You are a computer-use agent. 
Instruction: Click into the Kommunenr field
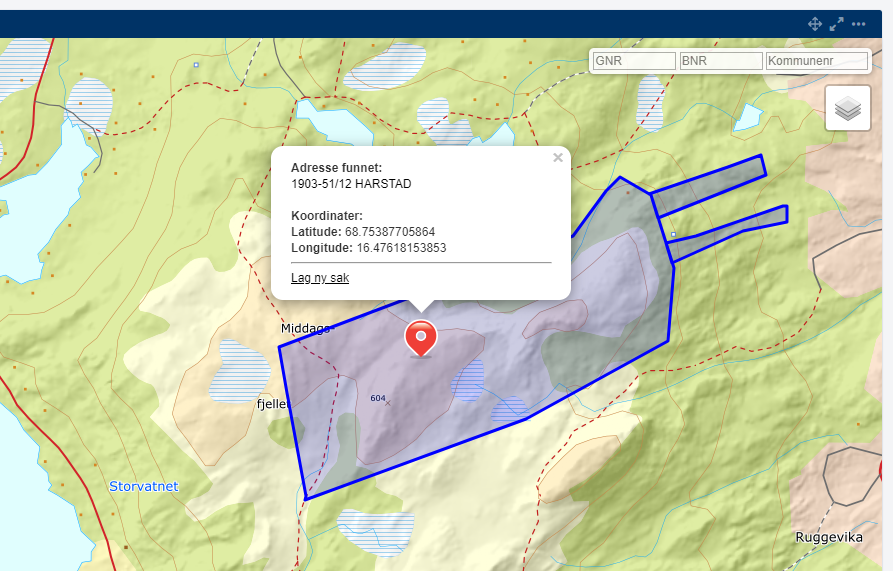pos(816,61)
